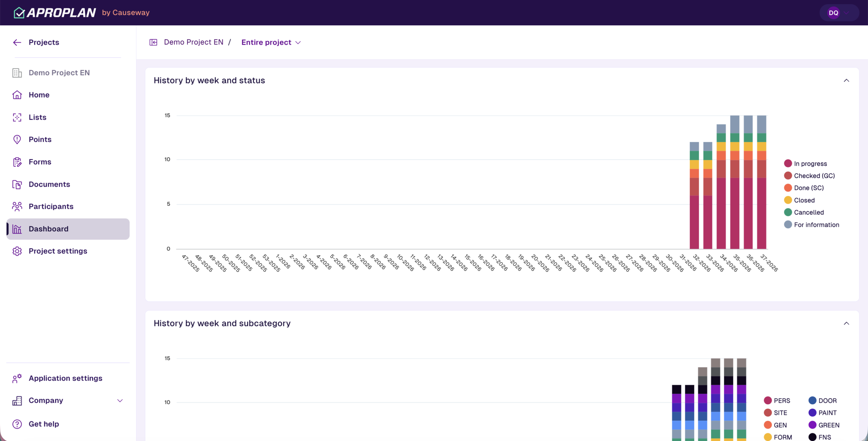Go to the Home page
This screenshot has width=868, height=441.
(68, 95)
